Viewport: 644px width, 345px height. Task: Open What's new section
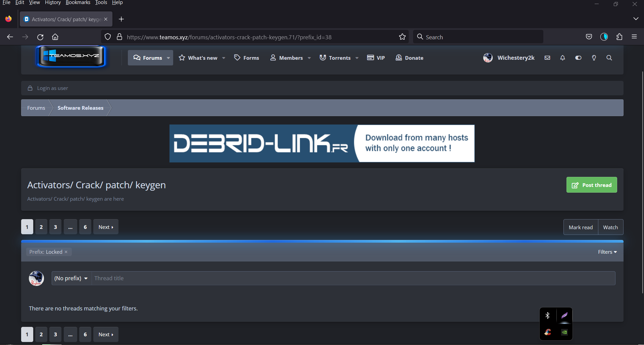tap(198, 58)
